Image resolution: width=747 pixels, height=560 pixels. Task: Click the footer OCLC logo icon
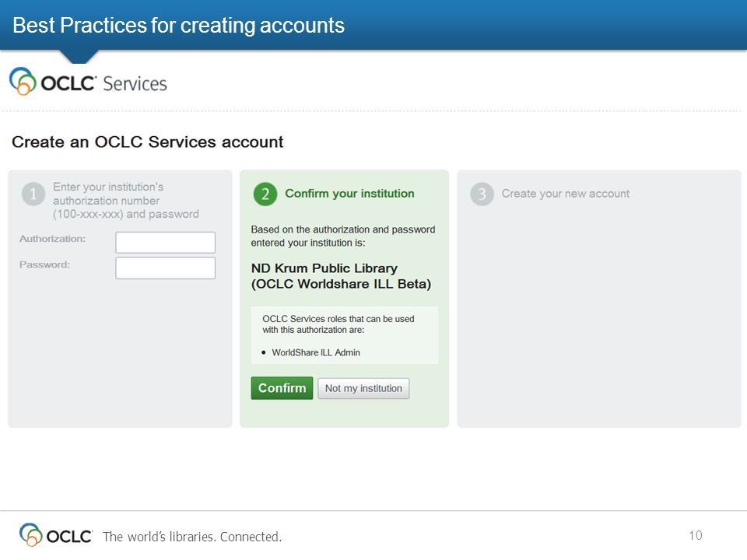[x=31, y=535]
